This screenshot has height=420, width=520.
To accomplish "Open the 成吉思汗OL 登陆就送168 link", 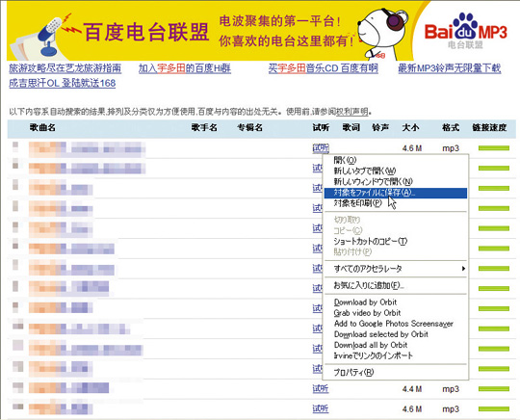I will pyautogui.click(x=62, y=83).
